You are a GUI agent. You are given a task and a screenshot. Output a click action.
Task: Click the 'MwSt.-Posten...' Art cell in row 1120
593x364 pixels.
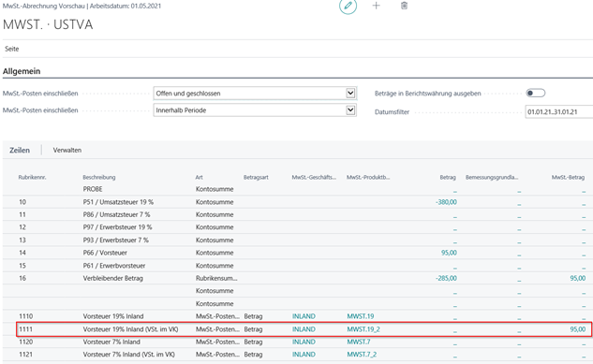tap(217, 342)
